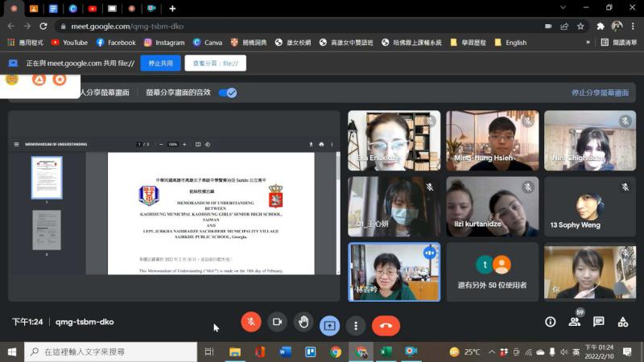The image size is (644, 362).
Task: Open meeting details info icon
Action: point(551,322)
